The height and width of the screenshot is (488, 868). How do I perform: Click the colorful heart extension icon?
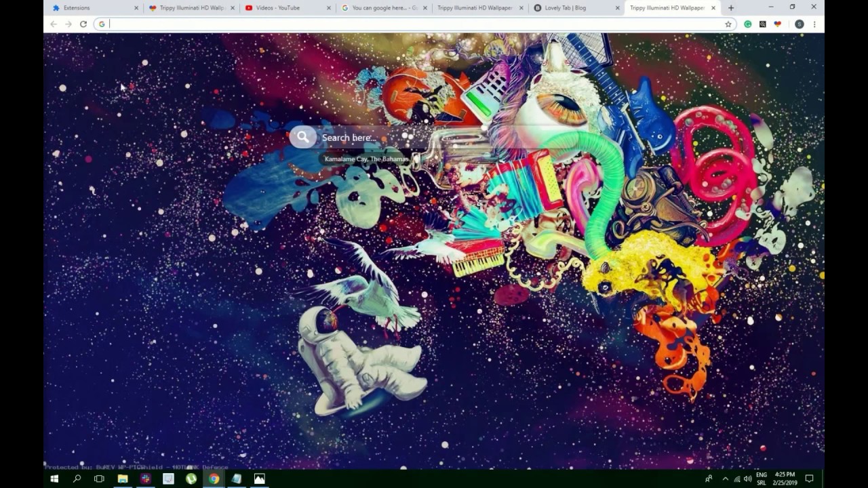[778, 24]
